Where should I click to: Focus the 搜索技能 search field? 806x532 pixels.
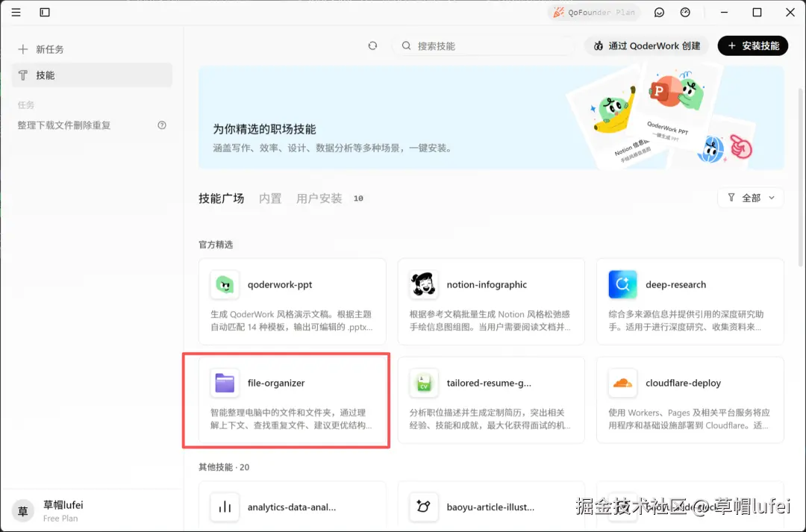click(484, 46)
